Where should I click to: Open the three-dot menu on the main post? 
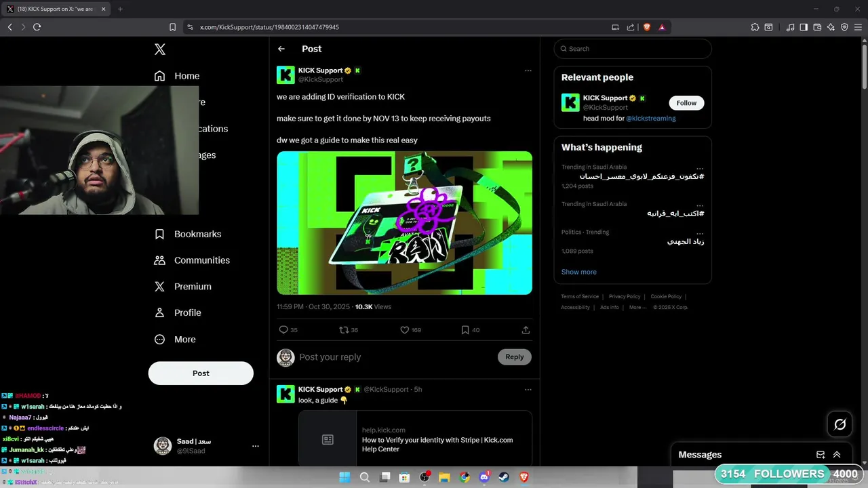click(528, 70)
